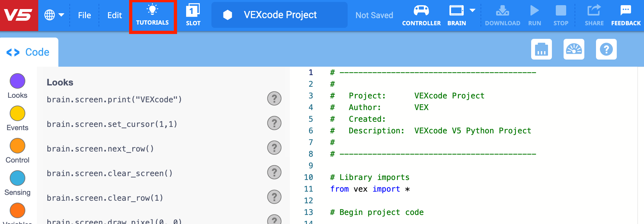Viewport: 644px width, 224px height.
Task: Open the Controller gamepad icon
Action: point(421,11)
